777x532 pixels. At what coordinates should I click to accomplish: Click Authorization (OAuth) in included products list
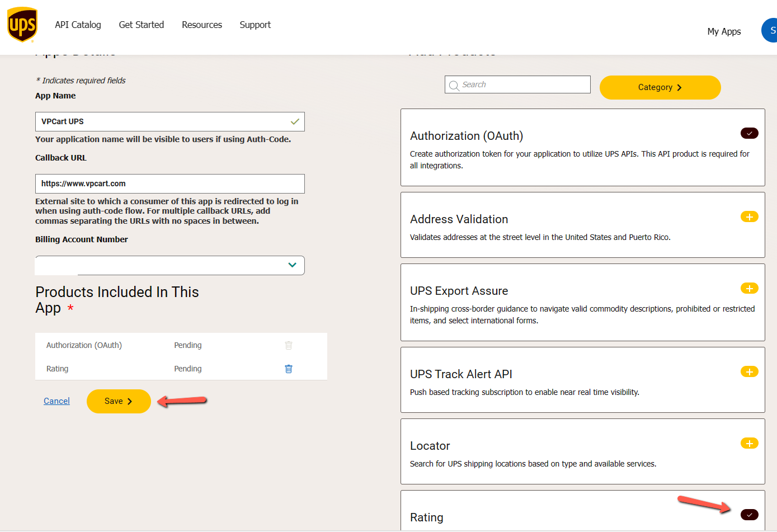click(x=84, y=345)
